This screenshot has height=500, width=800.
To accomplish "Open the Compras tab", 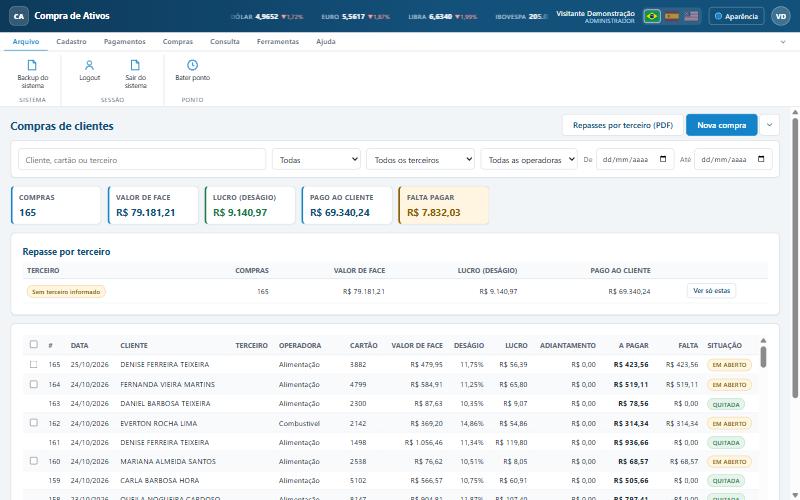I will (178, 42).
